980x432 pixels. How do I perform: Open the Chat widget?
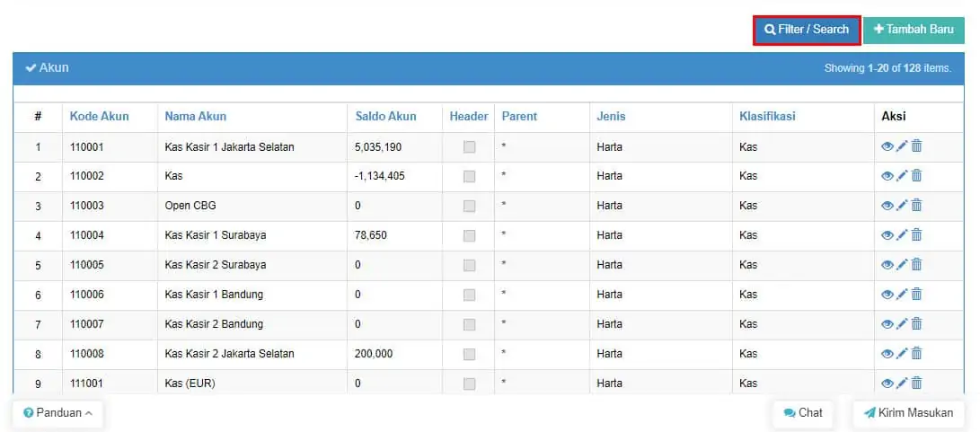click(x=802, y=412)
